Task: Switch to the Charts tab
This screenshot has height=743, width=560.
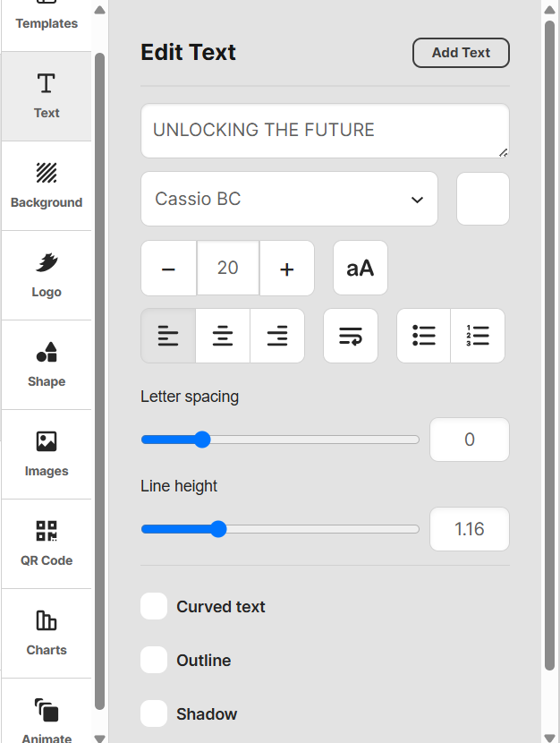Action: click(47, 634)
